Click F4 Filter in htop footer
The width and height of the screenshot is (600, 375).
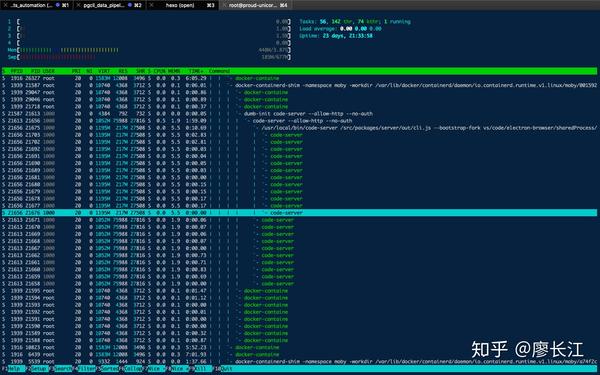point(84,369)
